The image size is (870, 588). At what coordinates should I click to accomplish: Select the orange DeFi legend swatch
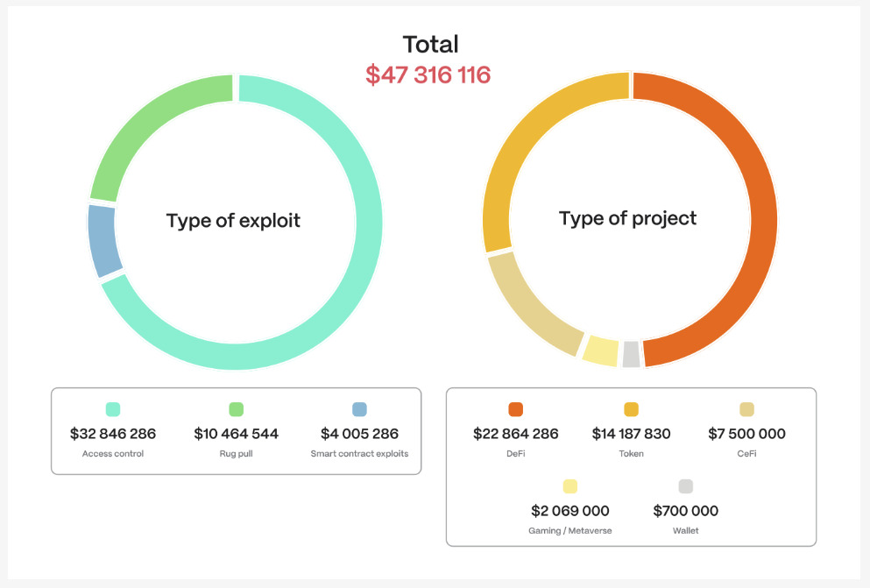pyautogui.click(x=517, y=408)
